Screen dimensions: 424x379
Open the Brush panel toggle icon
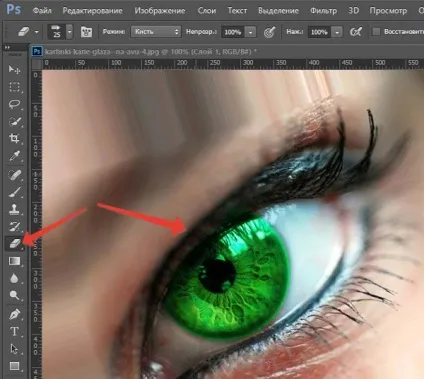tap(86, 32)
